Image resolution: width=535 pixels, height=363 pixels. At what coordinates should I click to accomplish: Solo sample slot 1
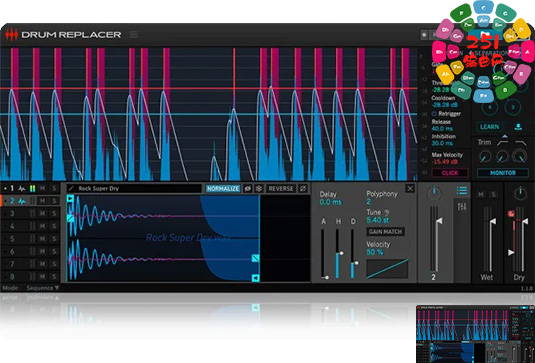[54, 188]
